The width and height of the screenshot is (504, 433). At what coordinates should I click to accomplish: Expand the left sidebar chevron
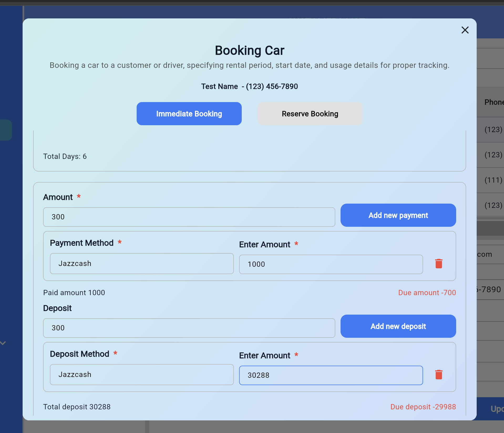3,343
